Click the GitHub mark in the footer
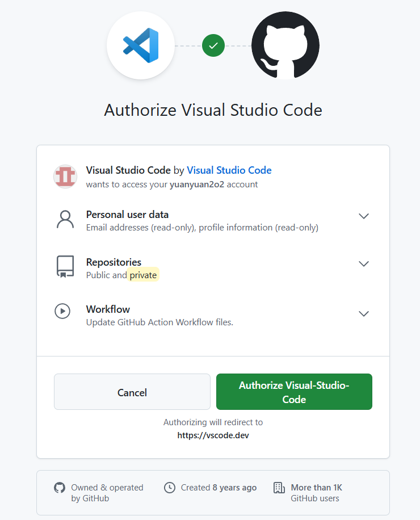Image resolution: width=420 pixels, height=520 pixels. click(x=60, y=487)
